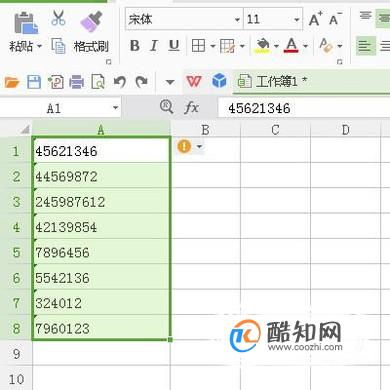The height and width of the screenshot is (390, 390).
Task: Expand the font name dropdown
Action: [237, 20]
